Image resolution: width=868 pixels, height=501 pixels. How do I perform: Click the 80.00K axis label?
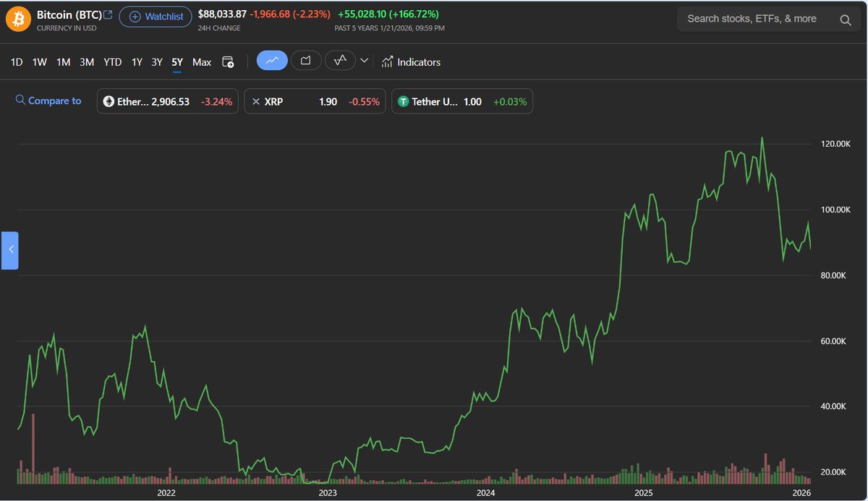click(x=835, y=275)
